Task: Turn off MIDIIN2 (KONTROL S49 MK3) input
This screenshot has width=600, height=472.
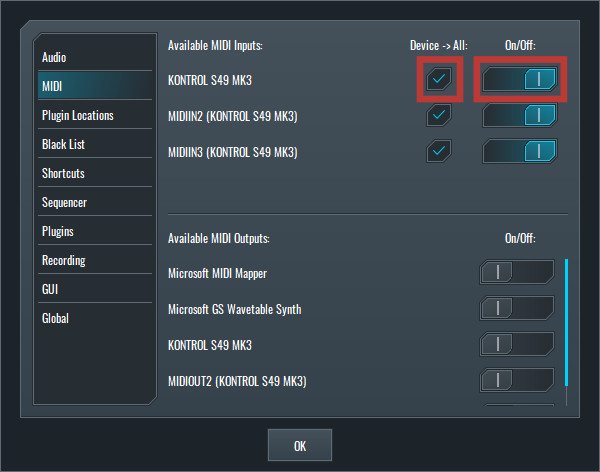Action: coord(520,115)
